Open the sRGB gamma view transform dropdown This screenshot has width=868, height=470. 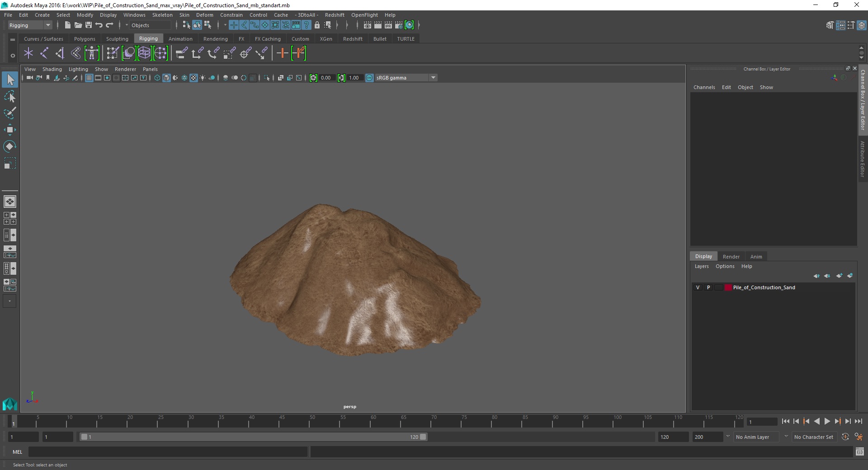[x=406, y=78]
